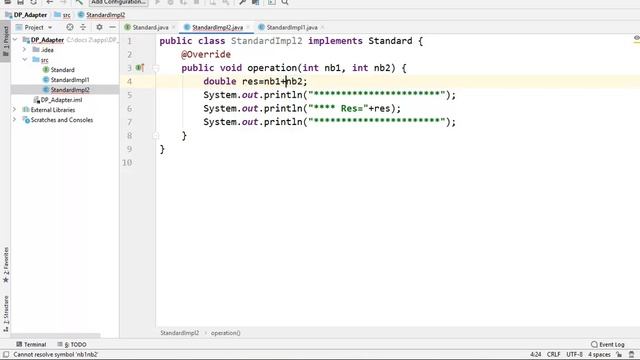
Task: Change UTF-8 file encoding
Action: tap(574, 354)
